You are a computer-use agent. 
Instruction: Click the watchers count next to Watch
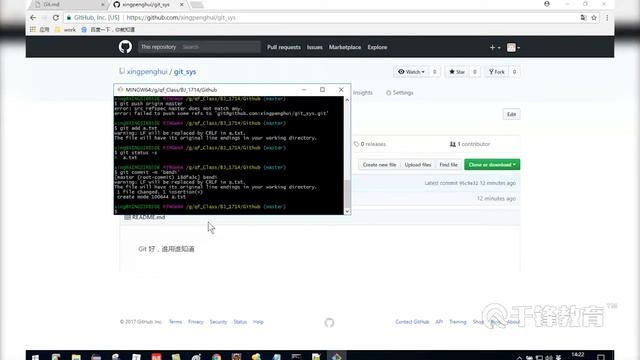coord(434,71)
